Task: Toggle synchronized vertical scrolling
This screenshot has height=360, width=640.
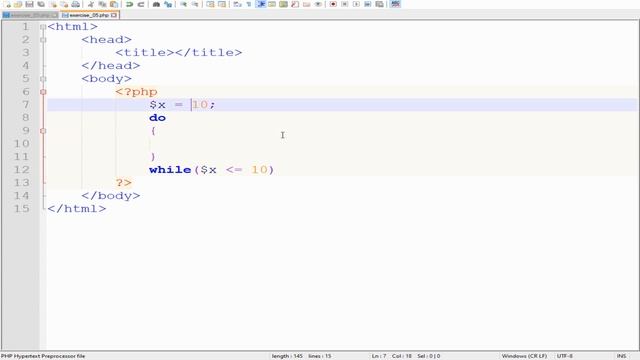Action: (210, 4)
